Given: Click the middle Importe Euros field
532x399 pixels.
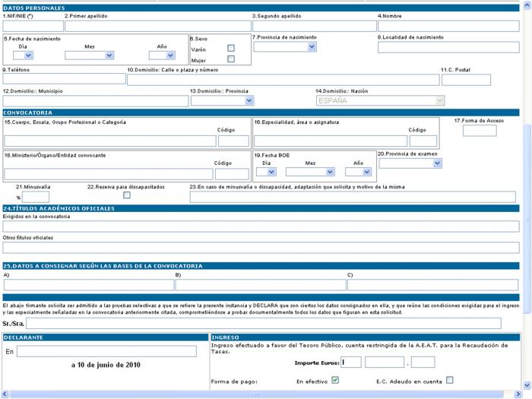Looking at the screenshot, I should tap(385, 362).
